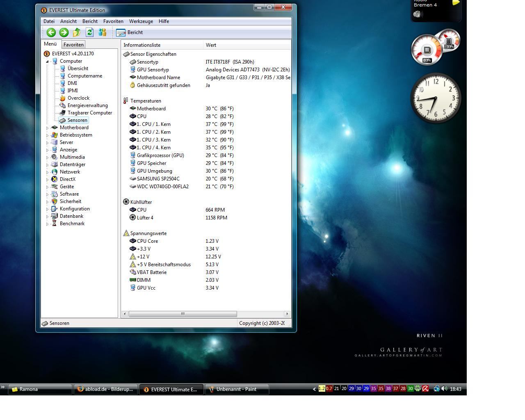Open the Bericht report button

[x=130, y=32]
